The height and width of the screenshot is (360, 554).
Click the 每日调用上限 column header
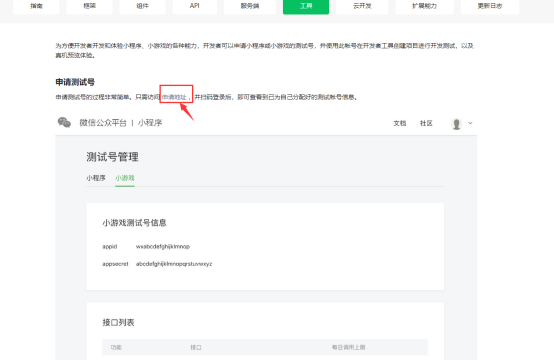(348, 348)
